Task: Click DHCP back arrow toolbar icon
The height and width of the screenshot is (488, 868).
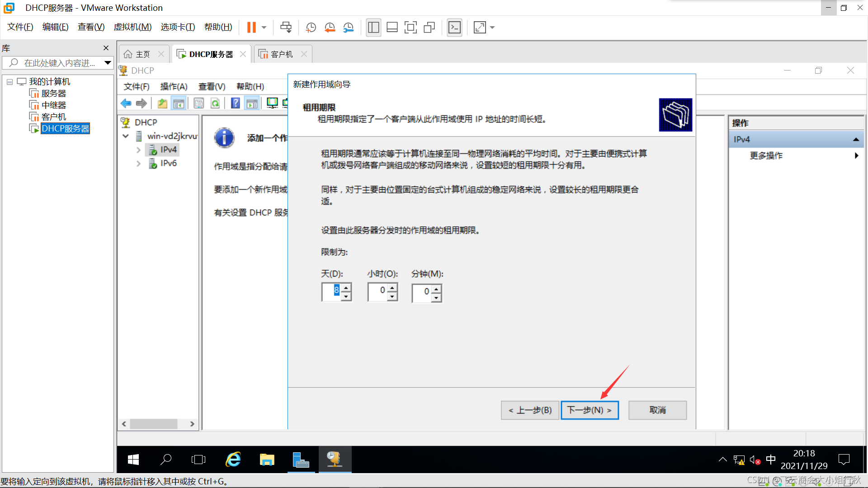Action: (126, 103)
